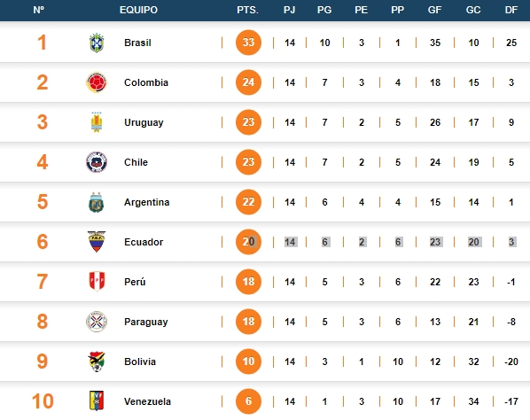530x420 pixels.
Task: Open the Uruguay team crest
Action: (97, 122)
